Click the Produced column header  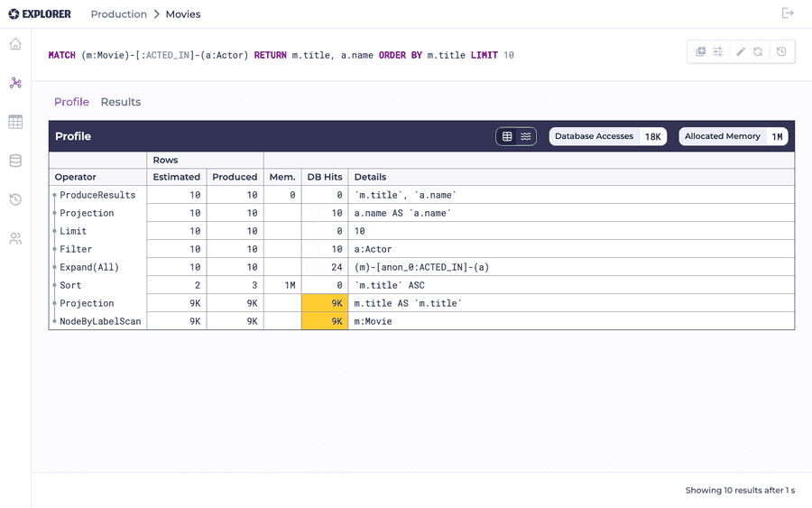pos(235,177)
